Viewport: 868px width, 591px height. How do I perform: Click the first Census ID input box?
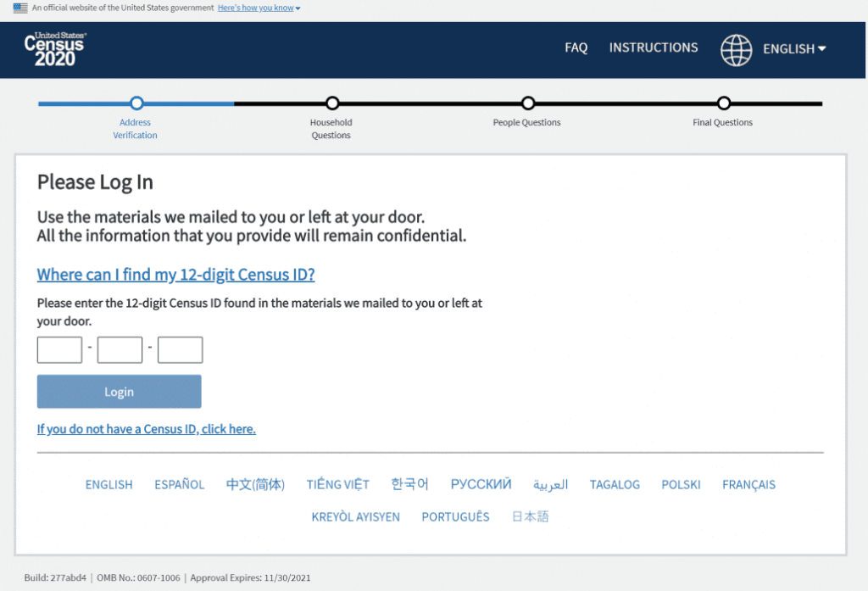(x=58, y=349)
